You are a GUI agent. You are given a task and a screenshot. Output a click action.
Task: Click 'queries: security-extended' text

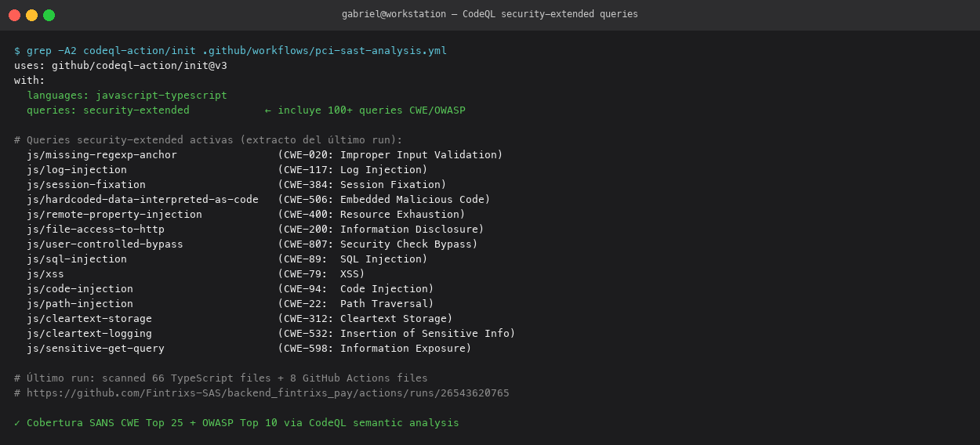pyautogui.click(x=108, y=110)
